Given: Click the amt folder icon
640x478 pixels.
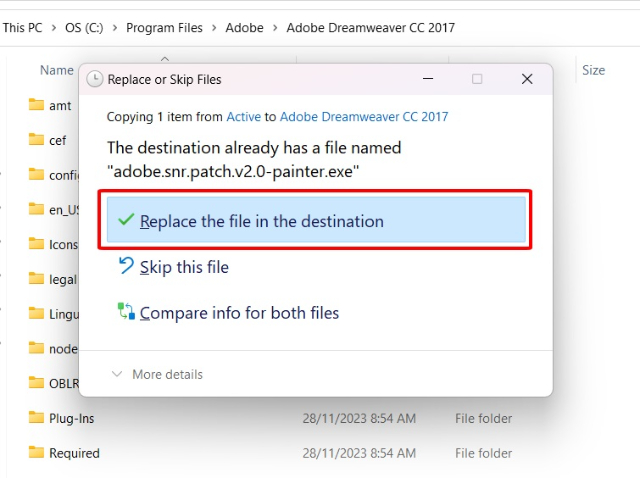Looking at the screenshot, I should click(36, 104).
